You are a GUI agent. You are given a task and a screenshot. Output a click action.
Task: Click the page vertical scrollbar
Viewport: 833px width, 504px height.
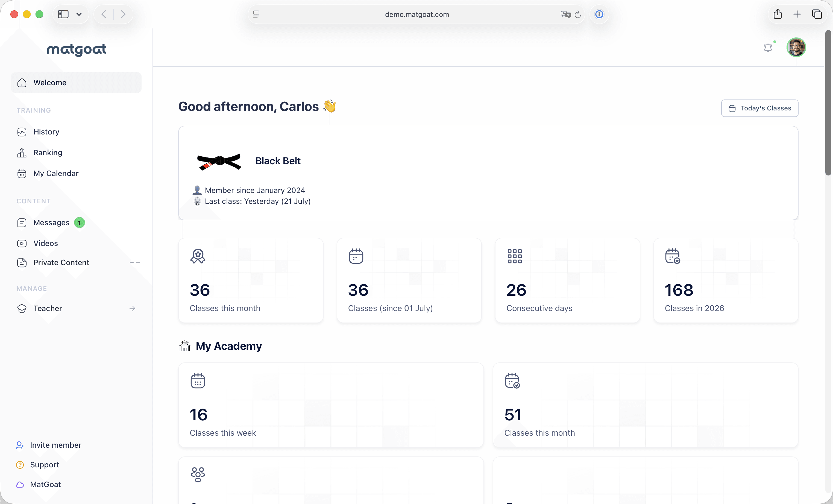tap(828, 102)
